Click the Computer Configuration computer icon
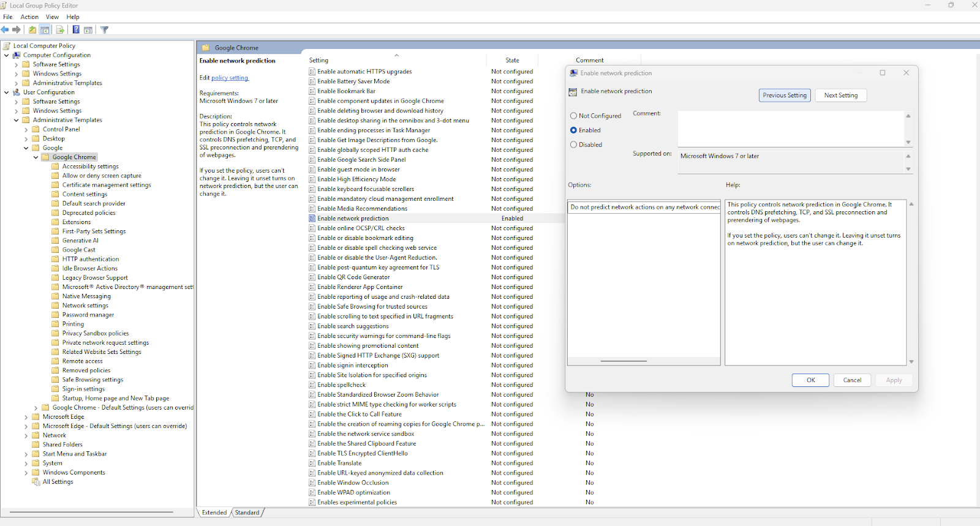The height and width of the screenshot is (526, 980). coord(17,55)
